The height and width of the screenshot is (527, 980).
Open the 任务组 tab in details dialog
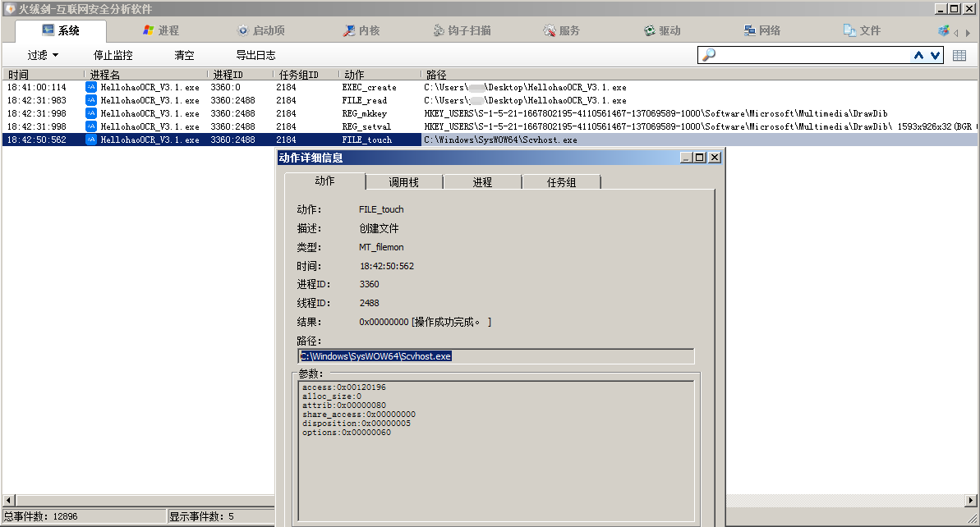point(561,182)
